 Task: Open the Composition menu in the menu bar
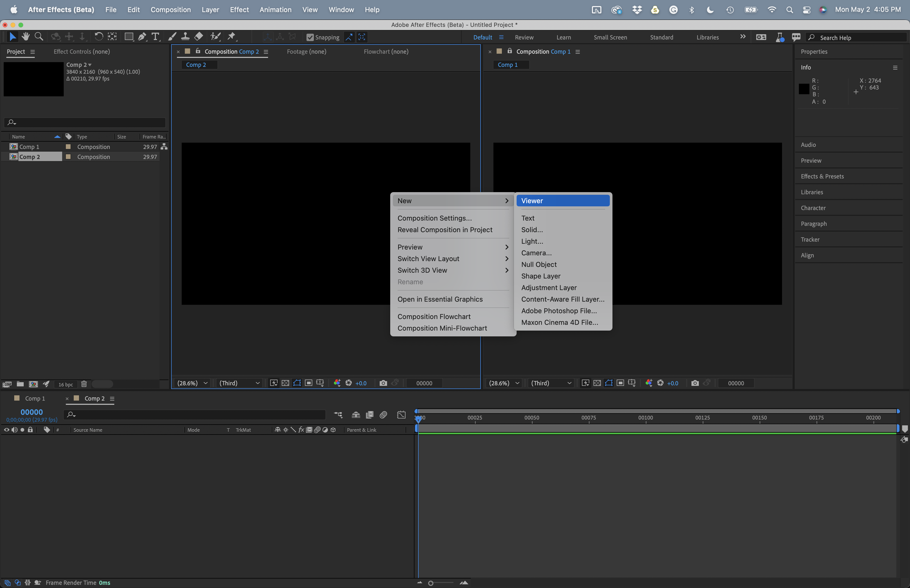point(171,9)
